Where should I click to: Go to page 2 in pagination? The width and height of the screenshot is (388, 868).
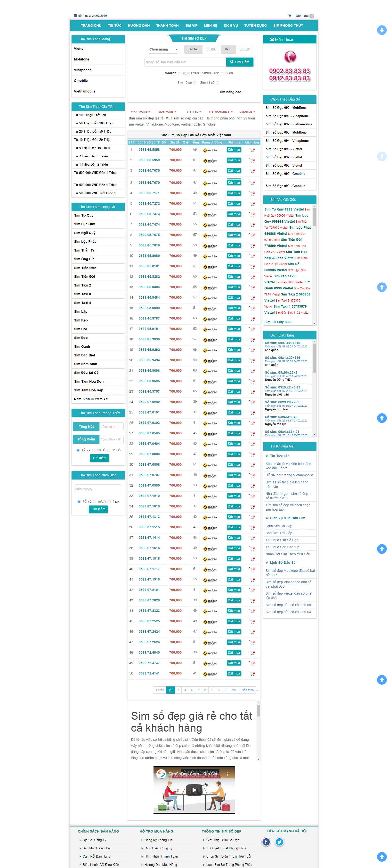point(178,690)
